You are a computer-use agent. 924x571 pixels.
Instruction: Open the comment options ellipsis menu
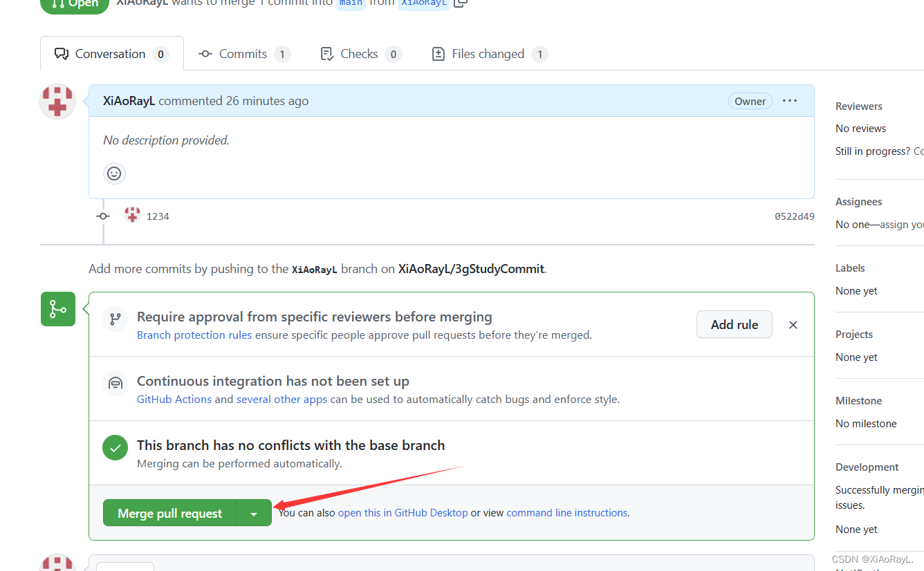790,101
